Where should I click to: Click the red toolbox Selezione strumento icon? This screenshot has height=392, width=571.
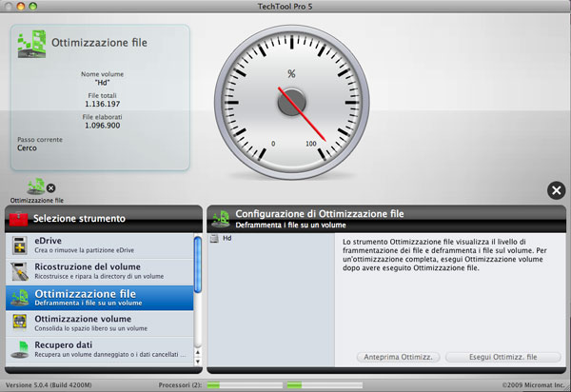tap(18, 219)
